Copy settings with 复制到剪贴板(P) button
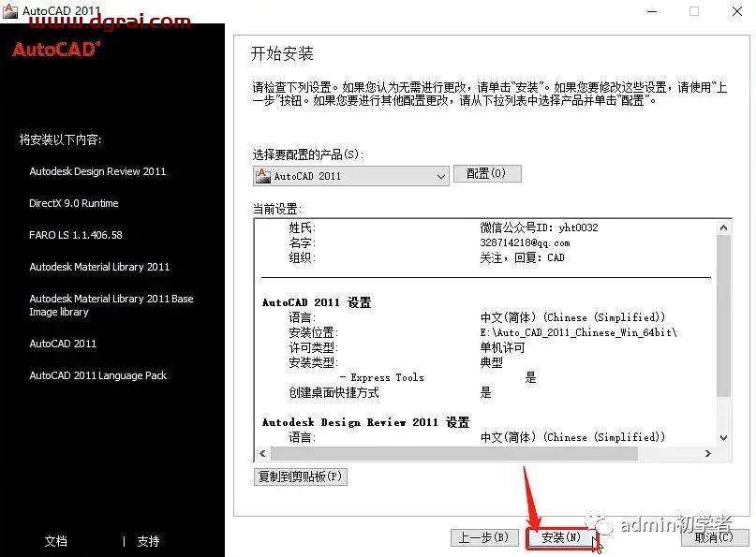Viewport: 756px width, 557px height. [x=301, y=476]
